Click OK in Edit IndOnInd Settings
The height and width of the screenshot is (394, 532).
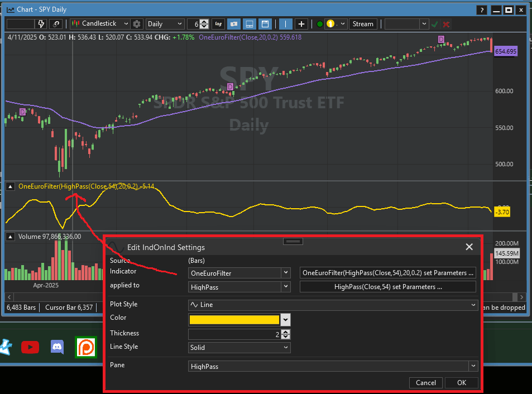coord(461,383)
